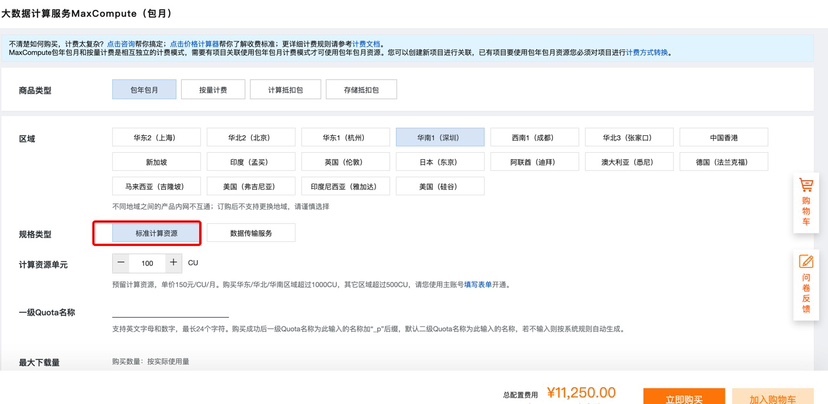Choose region 英国（伦敦）
This screenshot has height=404, width=828.
tap(345, 162)
